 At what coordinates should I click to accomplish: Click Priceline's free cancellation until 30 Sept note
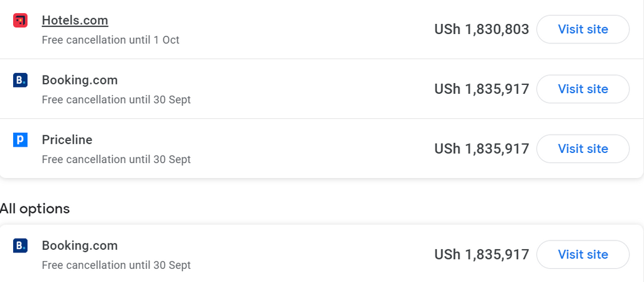(x=116, y=159)
